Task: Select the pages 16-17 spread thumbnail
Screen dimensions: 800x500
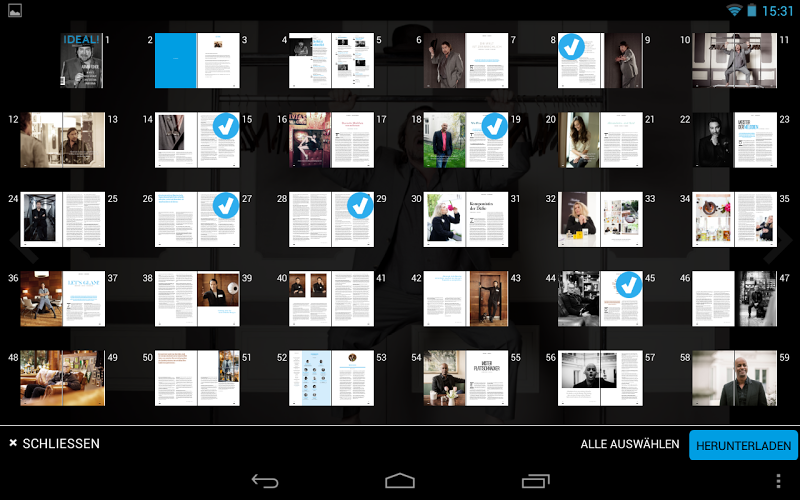Action: click(x=331, y=140)
